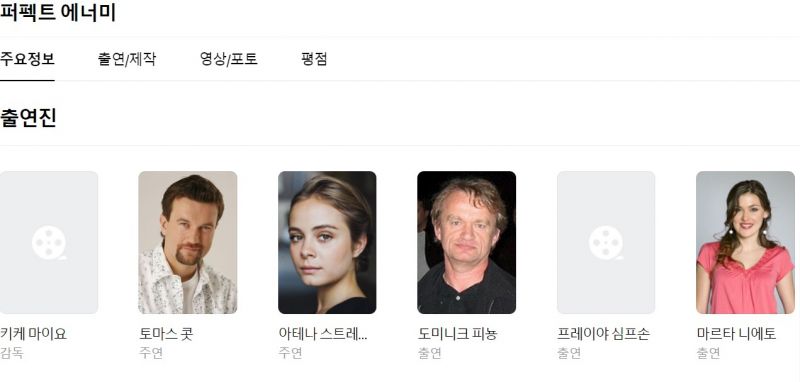Click 감독 role label under 키케 마이요
This screenshot has height=382, width=800.
pos(12,353)
